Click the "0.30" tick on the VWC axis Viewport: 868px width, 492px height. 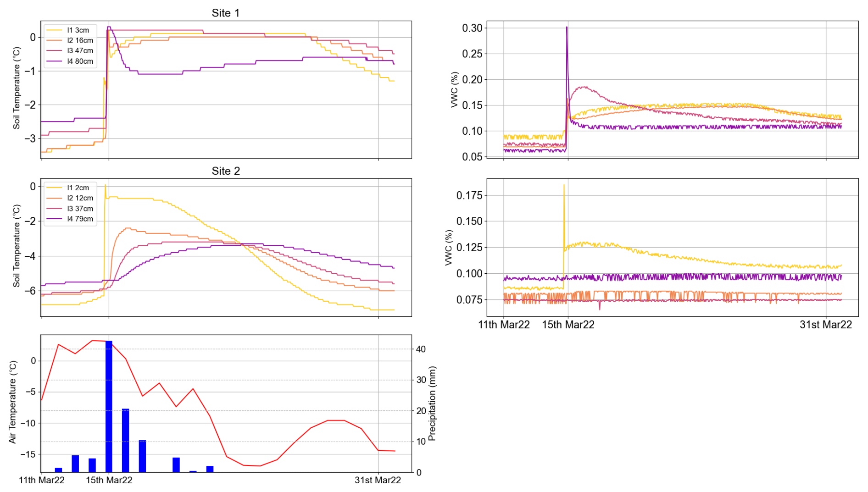pos(472,28)
